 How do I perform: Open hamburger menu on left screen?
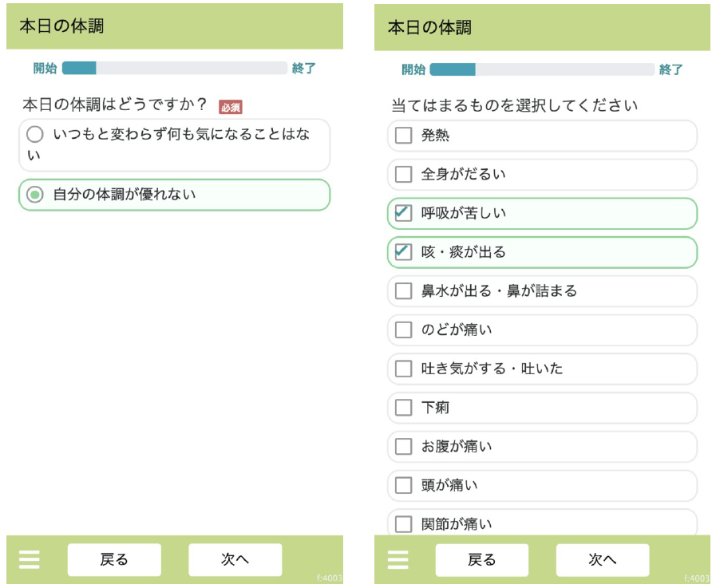(x=30, y=559)
